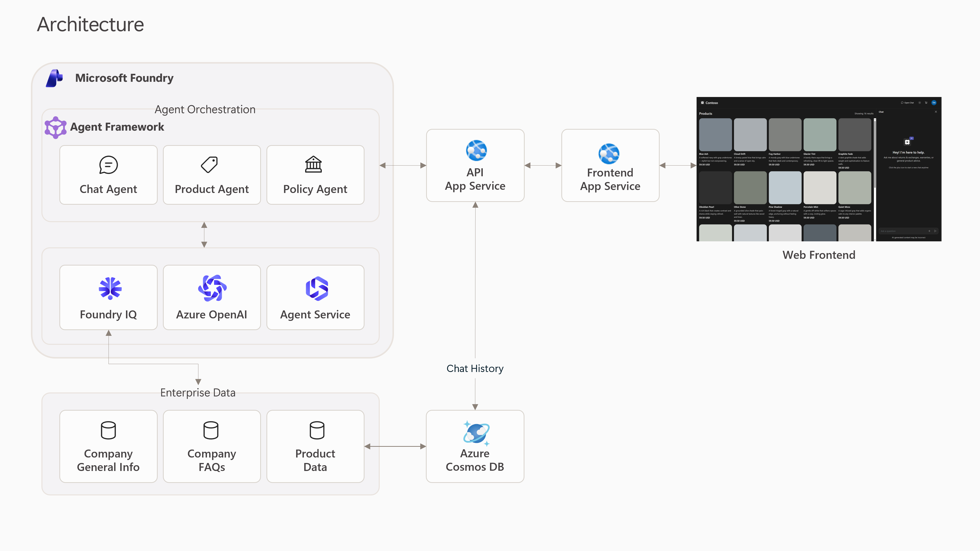Select the Policy Agent bank icon

tap(313, 164)
